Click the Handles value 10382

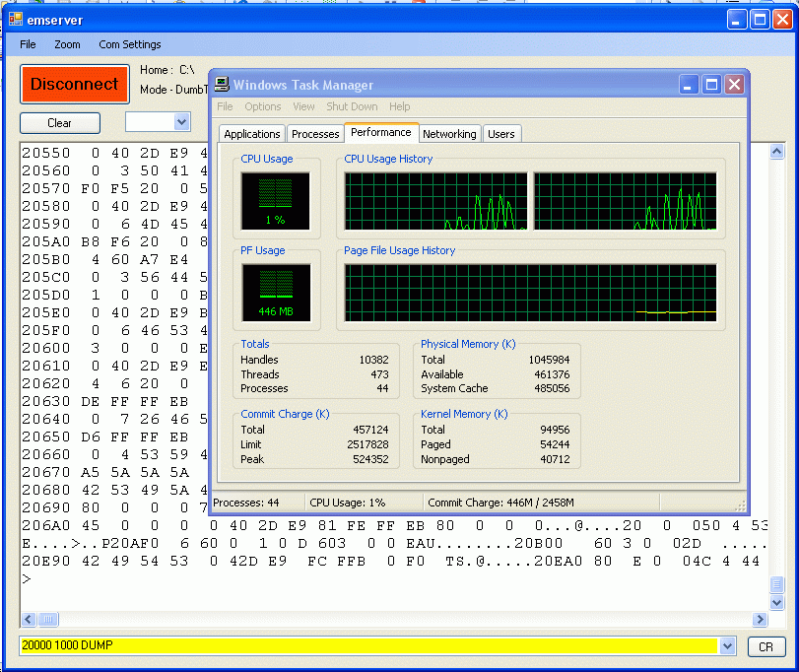pyautogui.click(x=373, y=360)
